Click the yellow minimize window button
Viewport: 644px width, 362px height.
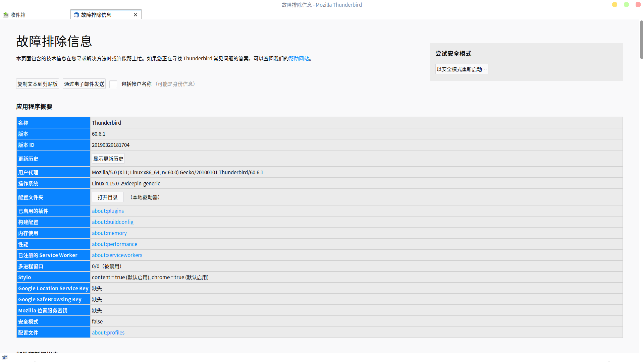pyautogui.click(x=614, y=5)
